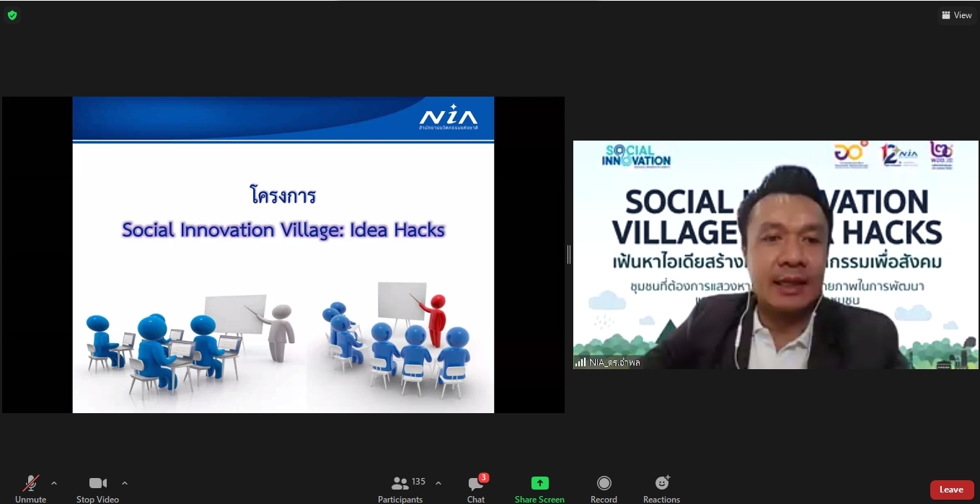
Task: Click the divider handle between slide and video
Action: pos(569,255)
